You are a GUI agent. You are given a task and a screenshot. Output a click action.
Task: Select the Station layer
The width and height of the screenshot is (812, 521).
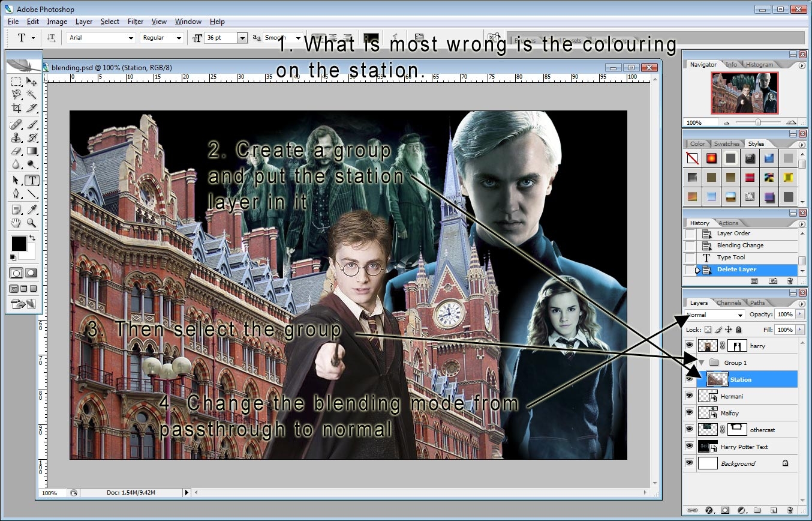tap(741, 379)
